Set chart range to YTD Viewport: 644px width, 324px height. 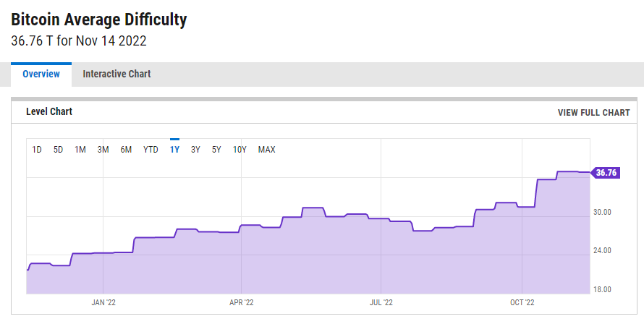pyautogui.click(x=151, y=150)
